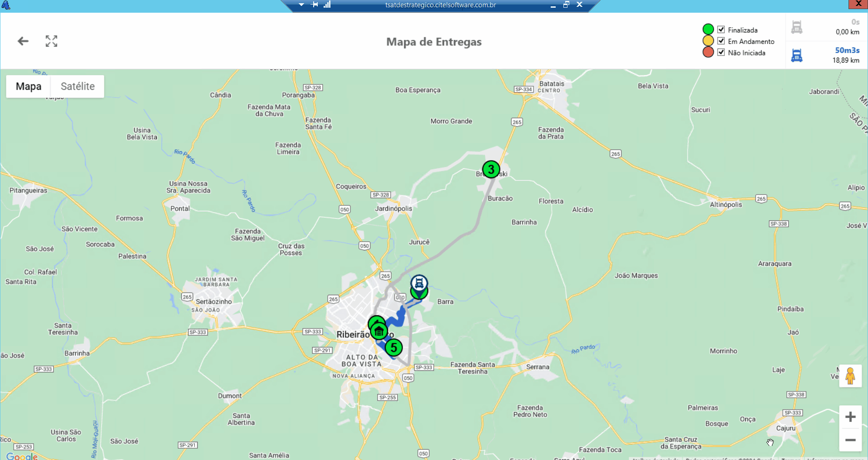Zoom in on the map
The image size is (868, 460).
[850, 417]
